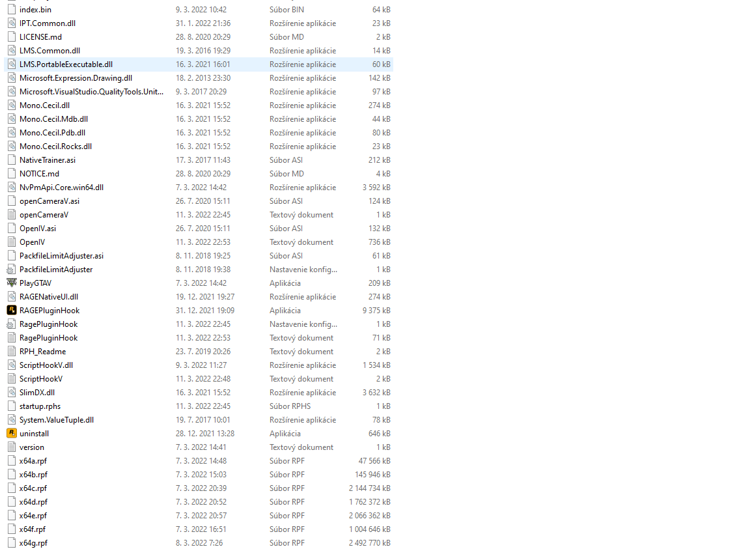Image resolution: width=752 pixels, height=560 pixels.
Task: Click the 'Súbor RPHS' type cell
Action: click(290, 406)
